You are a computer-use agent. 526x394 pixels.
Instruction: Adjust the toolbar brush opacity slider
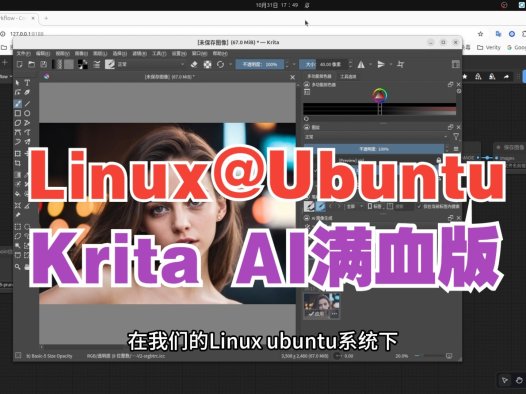pyautogui.click(x=260, y=64)
